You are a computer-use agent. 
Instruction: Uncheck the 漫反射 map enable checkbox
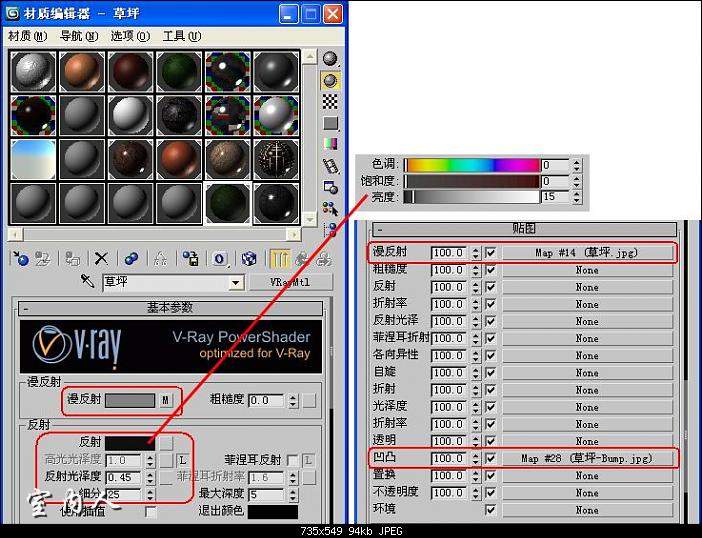tap(490, 252)
